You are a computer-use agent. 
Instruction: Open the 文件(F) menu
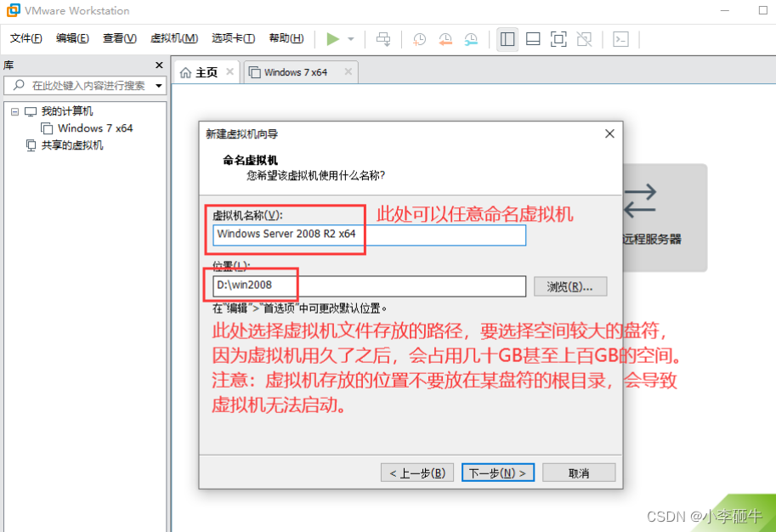pos(25,38)
